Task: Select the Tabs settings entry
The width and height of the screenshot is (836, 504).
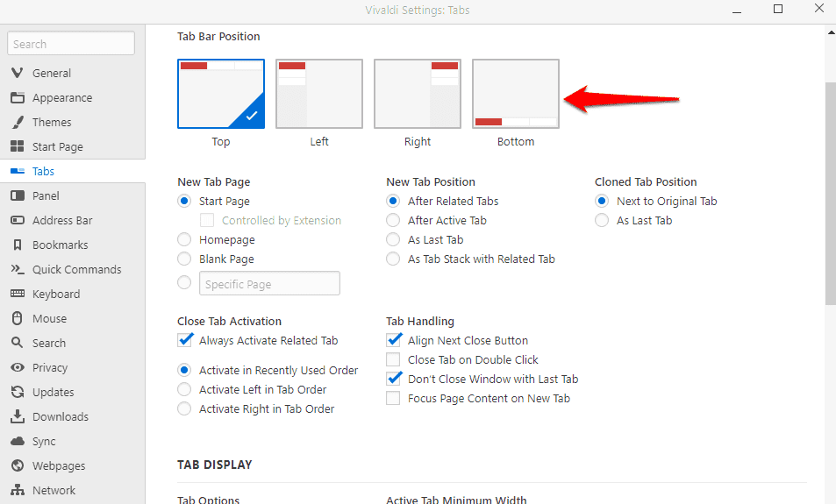Action: [x=43, y=171]
